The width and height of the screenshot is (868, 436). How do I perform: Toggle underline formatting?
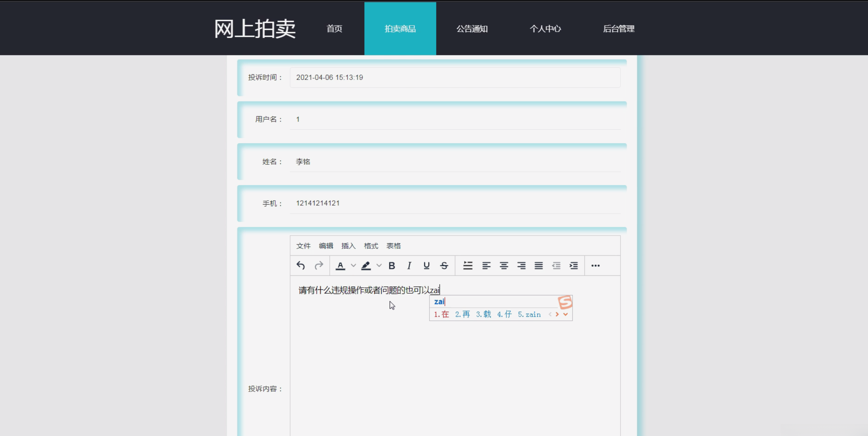[426, 266]
